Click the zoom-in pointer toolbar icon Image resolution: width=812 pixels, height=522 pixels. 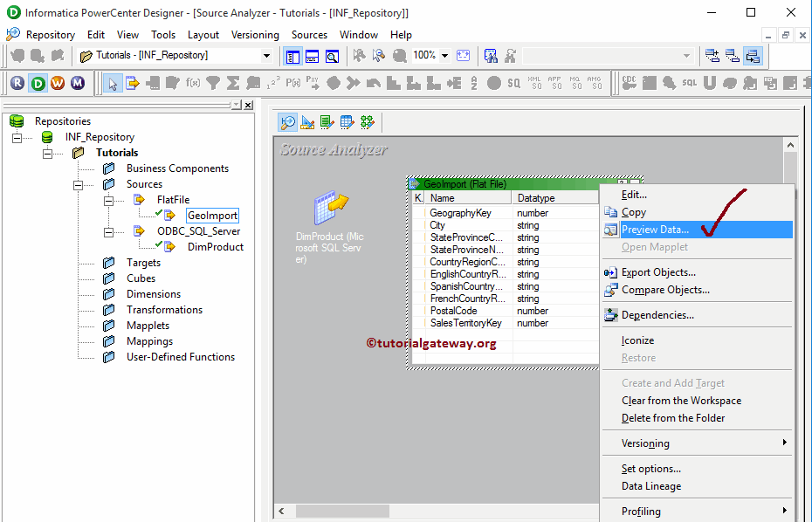(x=380, y=55)
